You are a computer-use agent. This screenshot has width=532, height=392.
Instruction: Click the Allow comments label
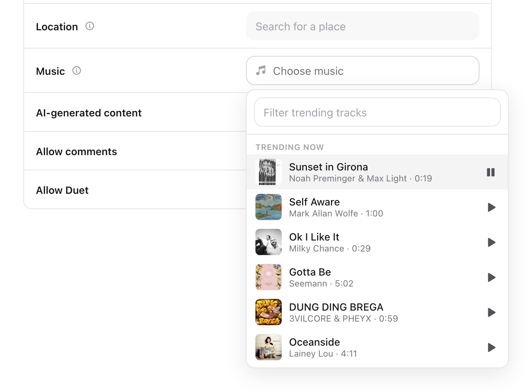(77, 151)
